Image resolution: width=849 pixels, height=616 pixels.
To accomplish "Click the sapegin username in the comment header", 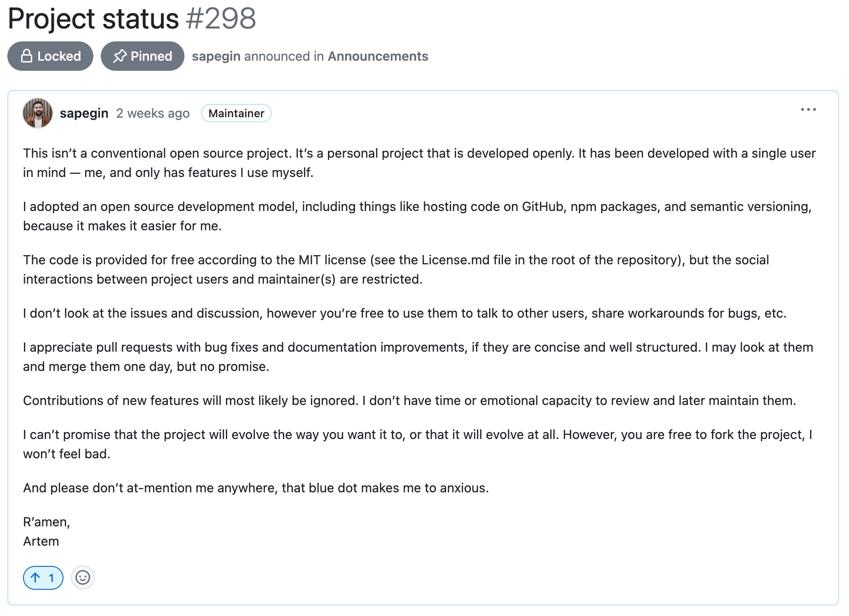I will [x=84, y=113].
